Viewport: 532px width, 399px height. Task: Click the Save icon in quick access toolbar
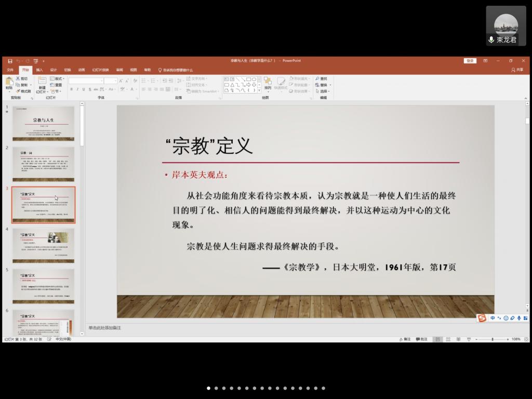10,61
